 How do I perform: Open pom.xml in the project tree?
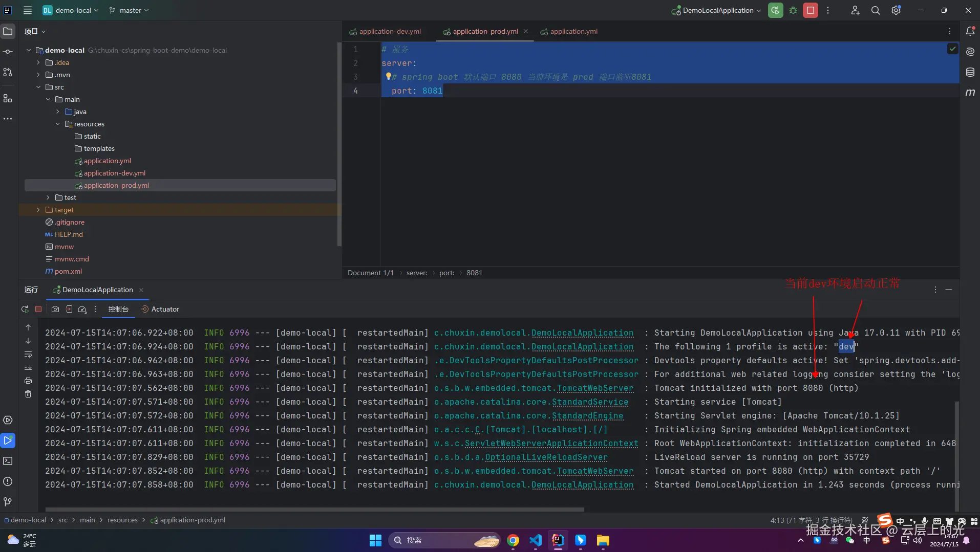coord(68,271)
